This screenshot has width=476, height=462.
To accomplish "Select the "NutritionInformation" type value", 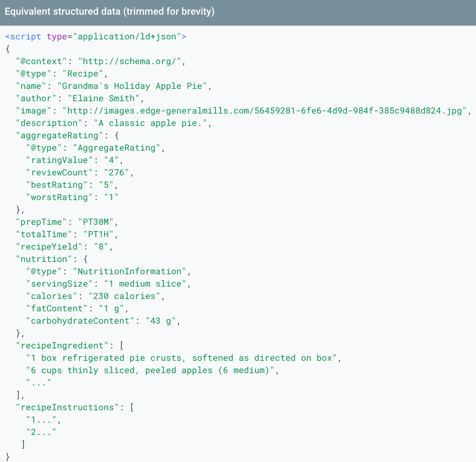I will (129, 272).
